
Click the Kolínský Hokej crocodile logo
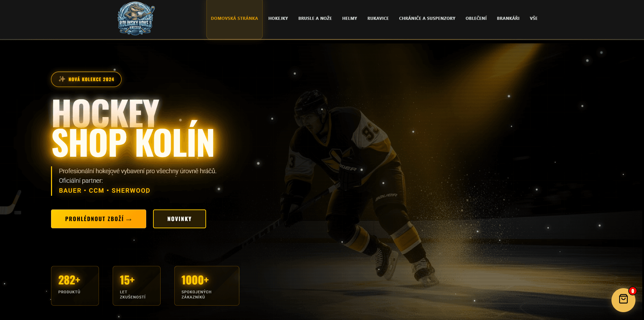click(x=136, y=18)
